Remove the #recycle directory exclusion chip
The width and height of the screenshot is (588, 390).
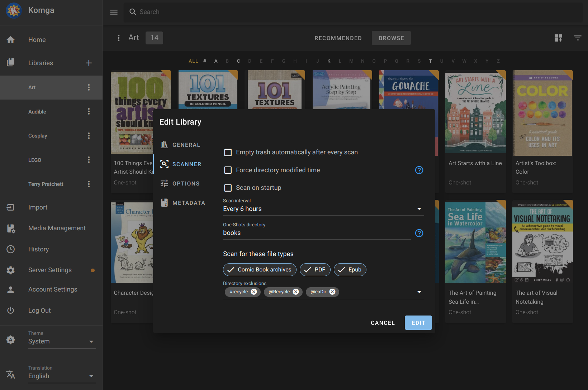tap(254, 292)
